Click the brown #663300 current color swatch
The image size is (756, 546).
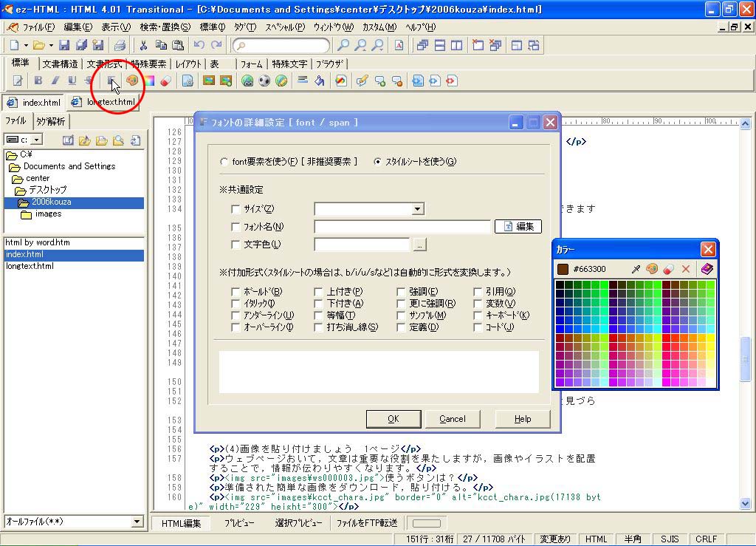coord(563,269)
